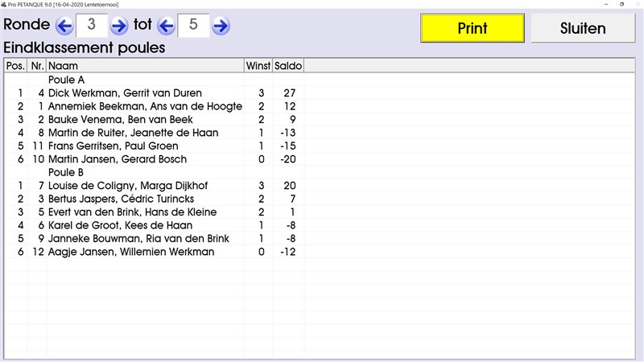Click the Naam column header
This screenshot has height=362, width=644.
[145, 66]
